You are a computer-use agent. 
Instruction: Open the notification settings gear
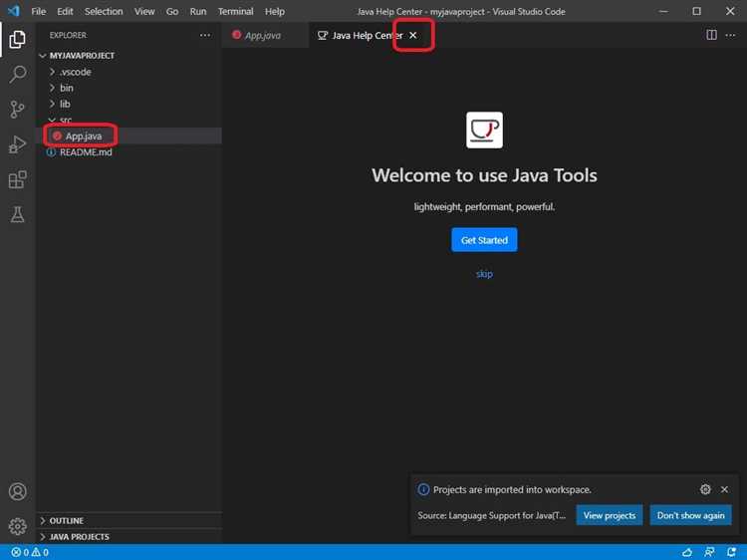pos(705,489)
